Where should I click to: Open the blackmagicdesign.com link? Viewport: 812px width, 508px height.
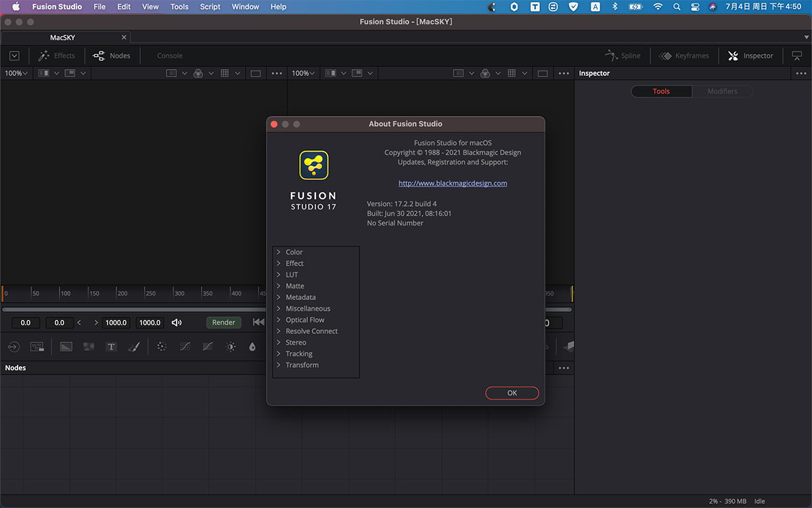pyautogui.click(x=453, y=183)
